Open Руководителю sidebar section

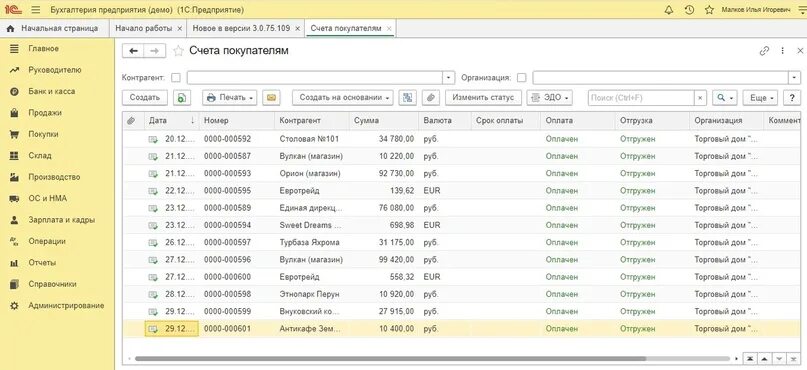tap(55, 70)
